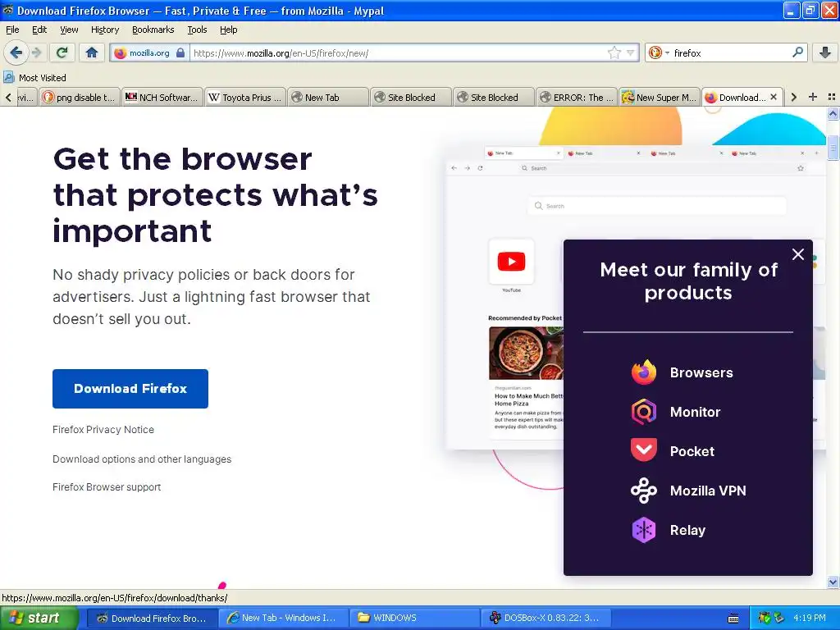Open Download options and other languages
The width and height of the screenshot is (840, 630).
(142, 459)
